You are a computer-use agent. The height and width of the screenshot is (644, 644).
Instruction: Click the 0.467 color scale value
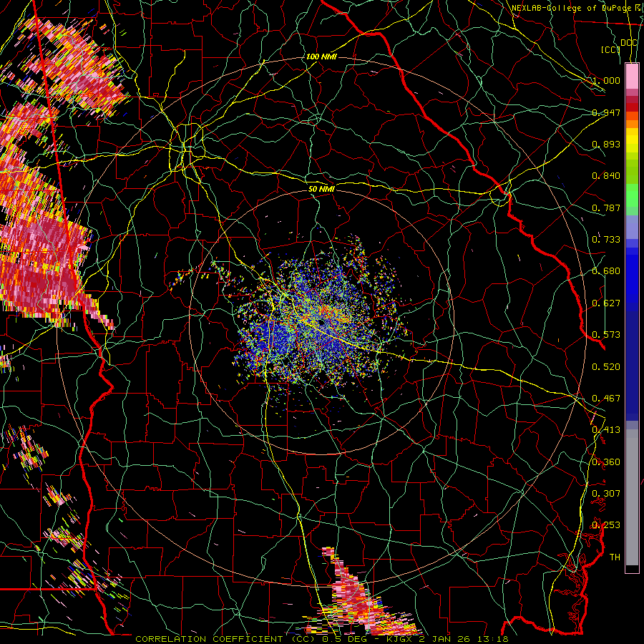click(606, 399)
